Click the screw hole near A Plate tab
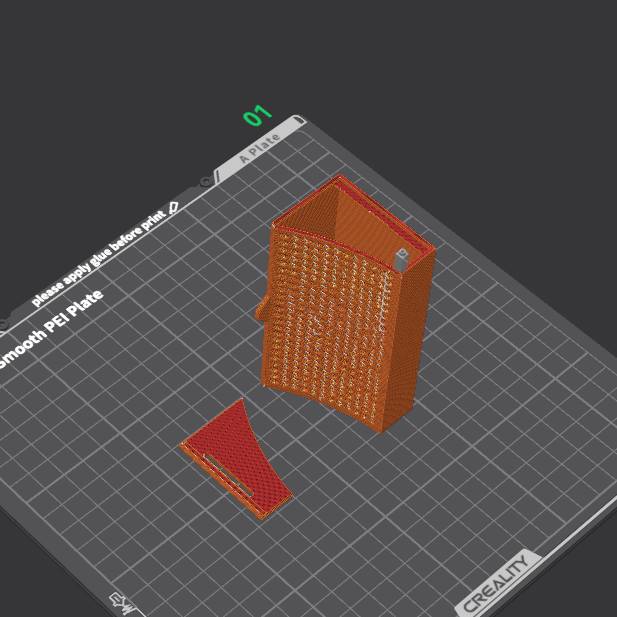The width and height of the screenshot is (617, 617). [x=206, y=181]
